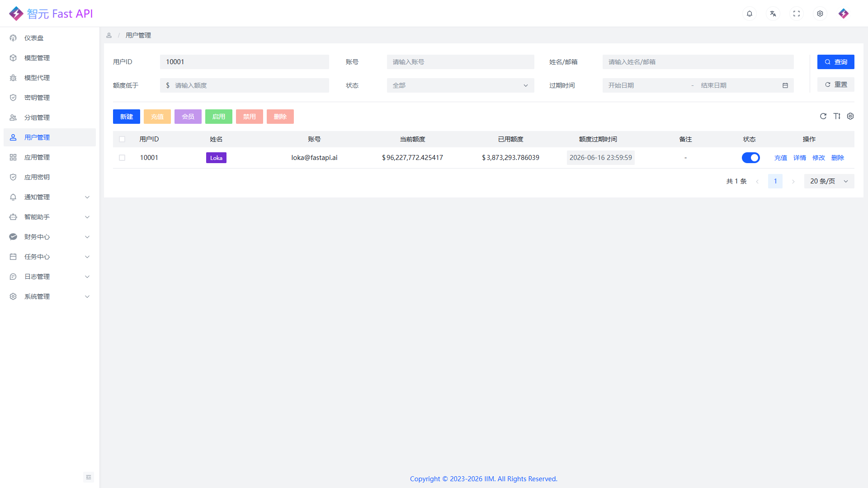Collapse sidebar with bottom toggle icon

pos(89,477)
